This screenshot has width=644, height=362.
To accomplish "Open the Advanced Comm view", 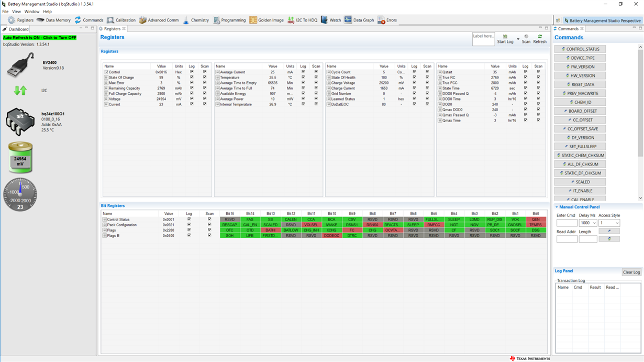I will click(159, 20).
